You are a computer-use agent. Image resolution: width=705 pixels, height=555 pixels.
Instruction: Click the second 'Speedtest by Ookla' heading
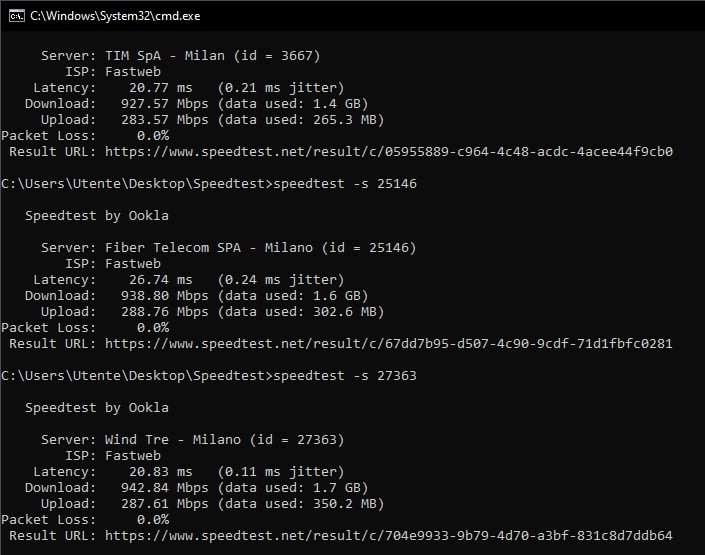click(96, 408)
